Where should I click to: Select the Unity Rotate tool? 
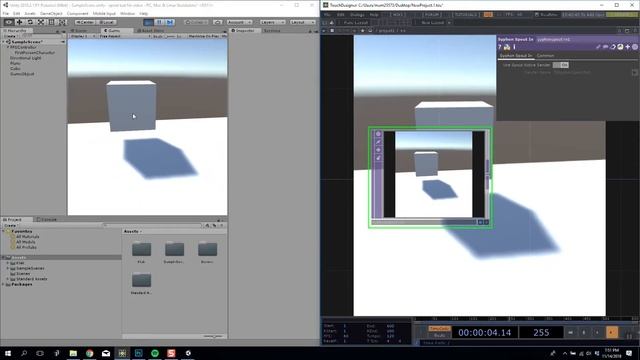click(30, 22)
